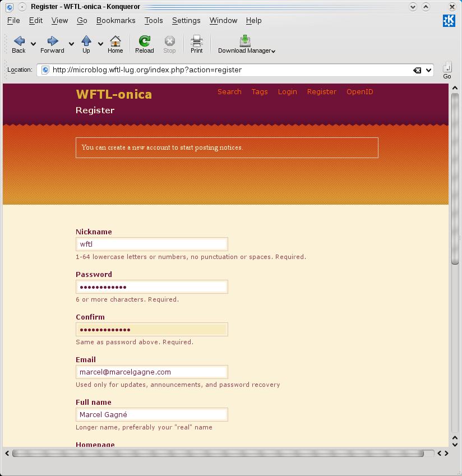Reload the current page
Viewport: 462px width, 476px height.
tap(144, 41)
